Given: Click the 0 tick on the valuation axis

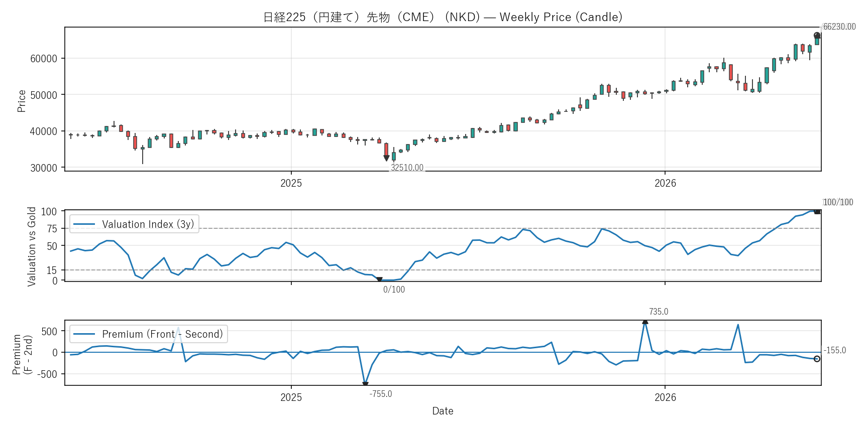Looking at the screenshot, I should point(55,281).
